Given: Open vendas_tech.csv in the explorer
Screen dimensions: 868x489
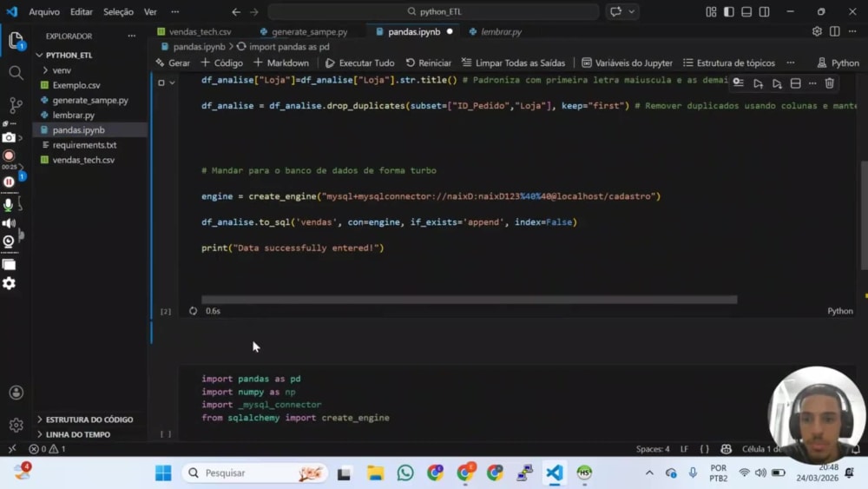Looking at the screenshot, I should (x=83, y=160).
